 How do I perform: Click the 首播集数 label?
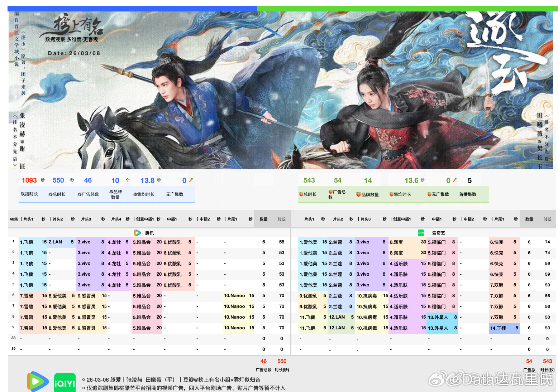pyautogui.click(x=468, y=194)
